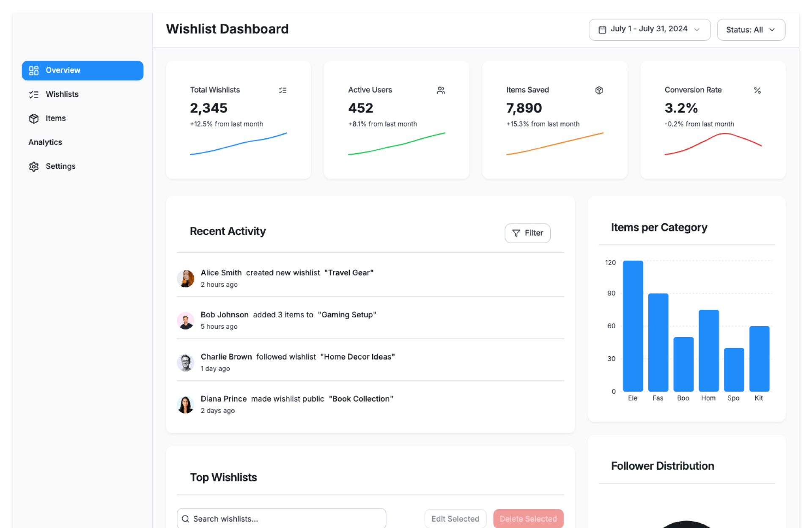The width and height of the screenshot is (812, 528).
Task: Click Alice Smith's avatar in Recent Activity
Action: click(185, 278)
